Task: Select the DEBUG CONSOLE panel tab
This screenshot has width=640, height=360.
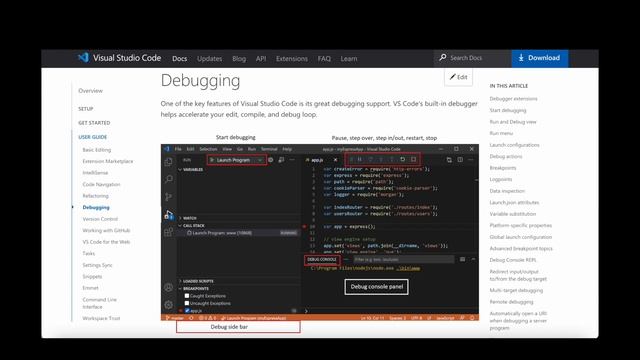Action: click(x=322, y=260)
